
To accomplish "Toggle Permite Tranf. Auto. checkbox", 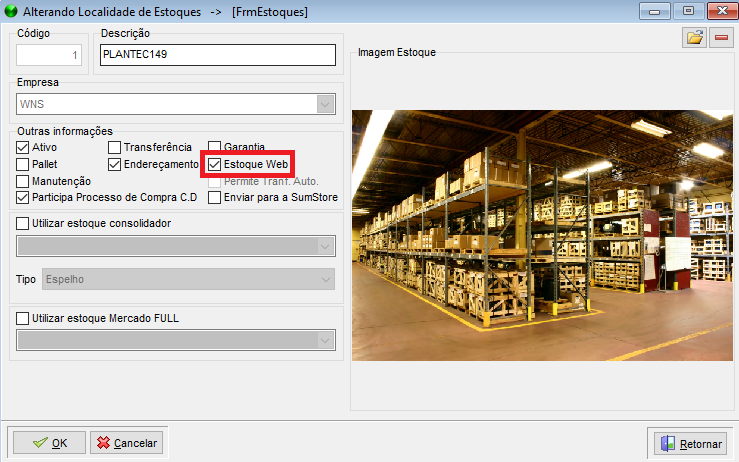I will (x=214, y=182).
